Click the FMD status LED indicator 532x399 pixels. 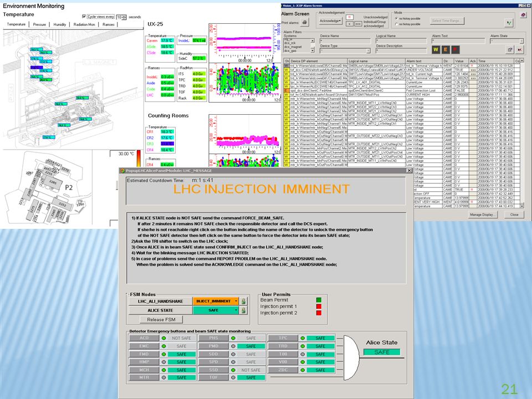[163, 354]
